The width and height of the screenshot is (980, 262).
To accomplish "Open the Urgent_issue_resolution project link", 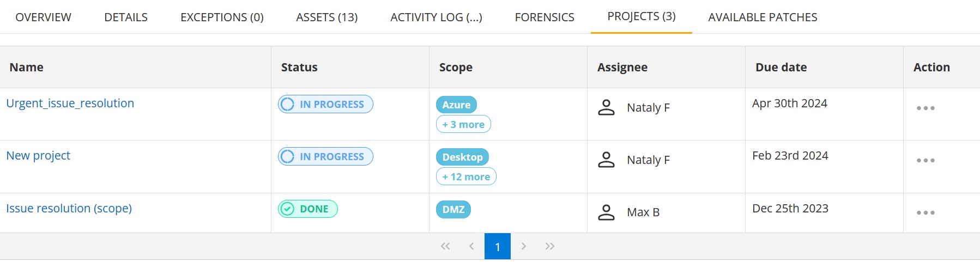I will 70,103.
